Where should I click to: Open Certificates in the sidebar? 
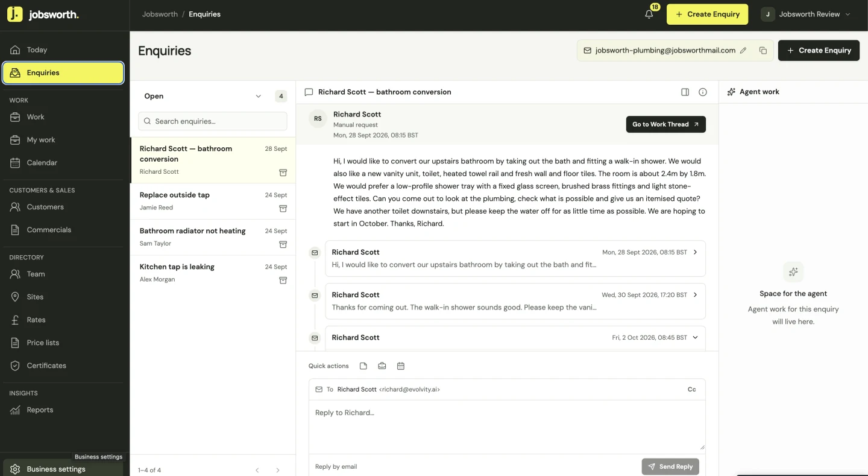63,366
